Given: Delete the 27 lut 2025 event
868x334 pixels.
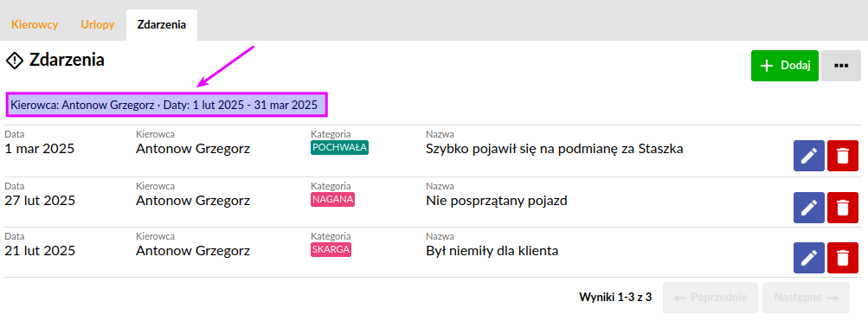Looking at the screenshot, I should (843, 208).
